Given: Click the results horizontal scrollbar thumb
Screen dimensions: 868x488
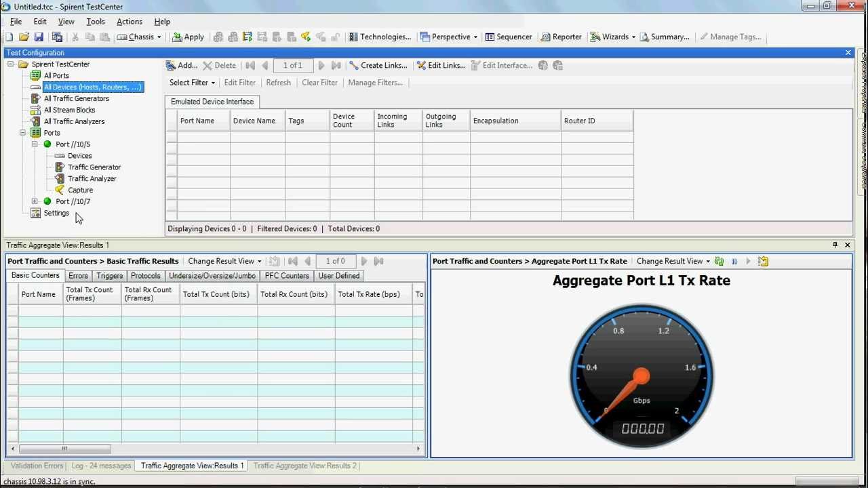Looking at the screenshot, I should coord(65,449).
